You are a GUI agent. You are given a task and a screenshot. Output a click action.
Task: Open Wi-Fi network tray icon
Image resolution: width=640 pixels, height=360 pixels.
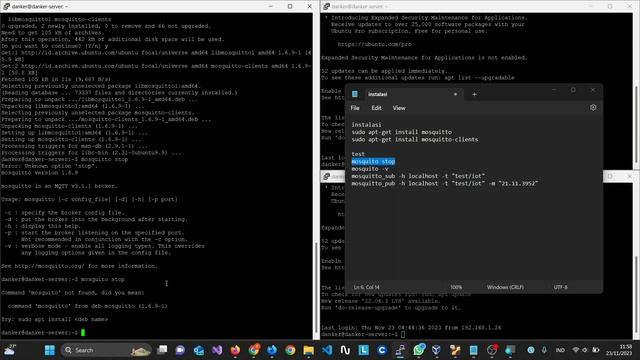tap(576, 350)
